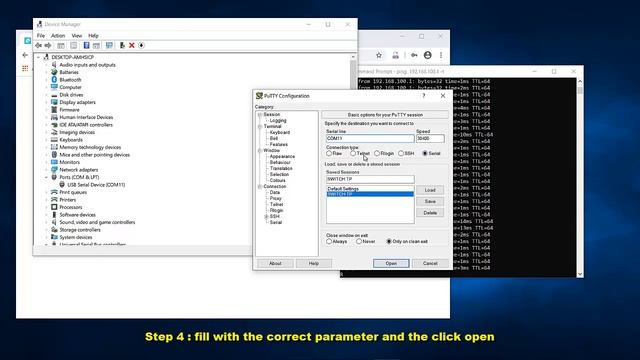This screenshot has height=360, width=640.
Task: Open Keyboard category in PuTTY tree
Action: click(x=280, y=133)
